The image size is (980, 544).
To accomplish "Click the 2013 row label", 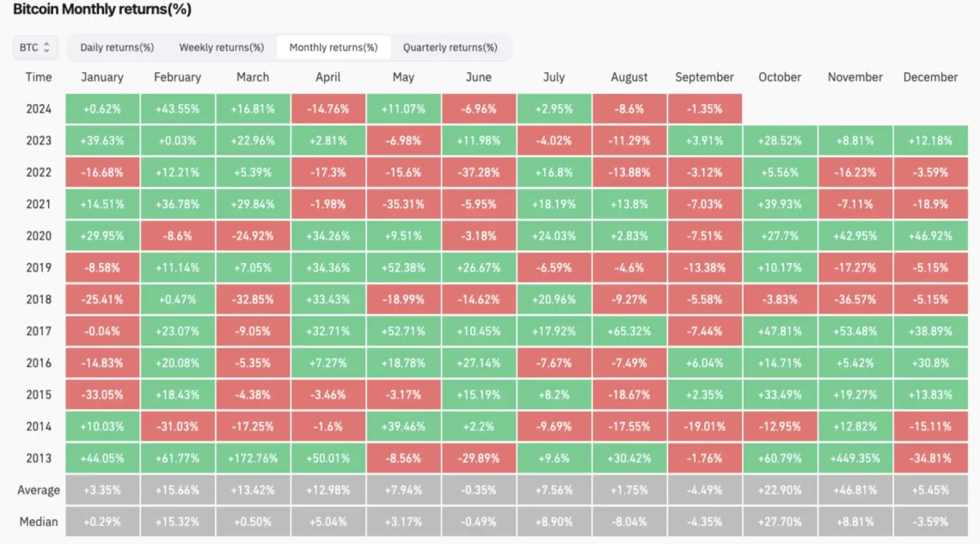I will (x=39, y=458).
